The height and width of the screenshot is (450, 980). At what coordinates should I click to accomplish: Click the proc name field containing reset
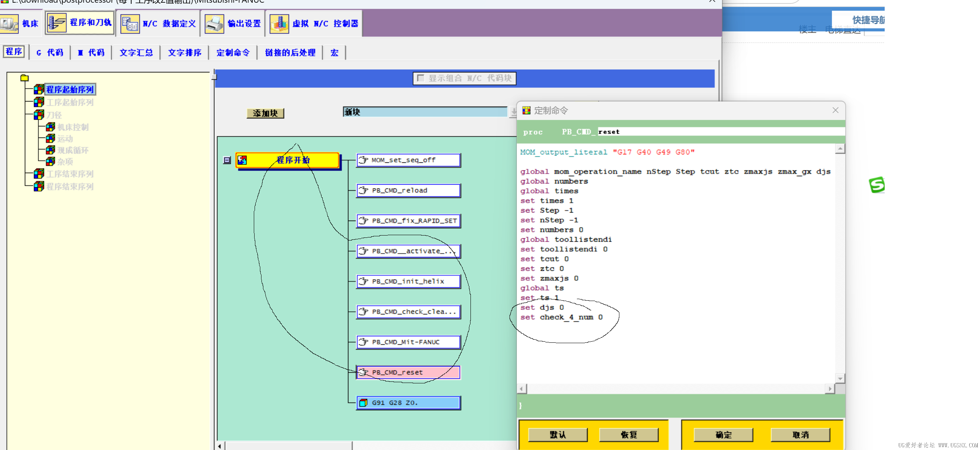[x=721, y=132]
